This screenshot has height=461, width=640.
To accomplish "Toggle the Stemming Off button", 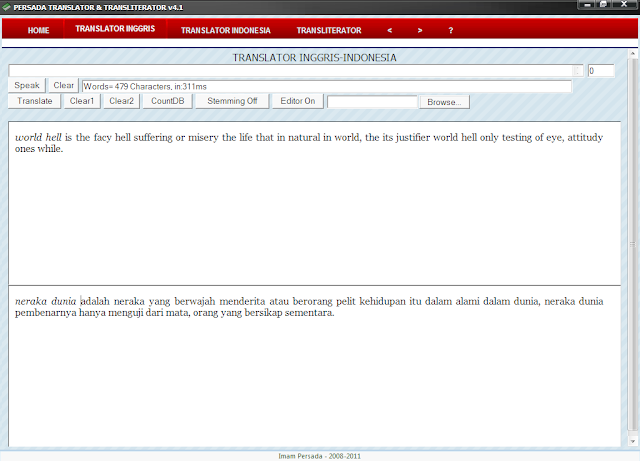I will (232, 101).
